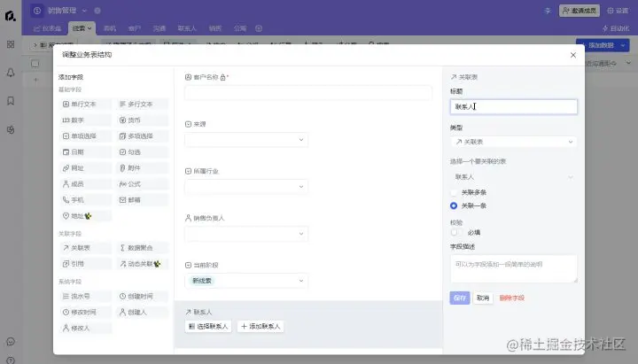Open the 销售管理 workspace dropdown arrow

[85, 11]
